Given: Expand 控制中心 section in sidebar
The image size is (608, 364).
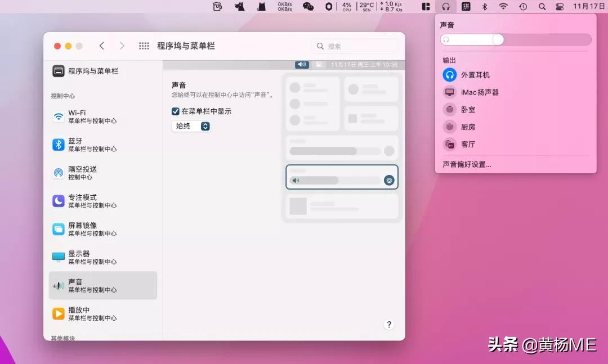Looking at the screenshot, I should click(x=62, y=96).
